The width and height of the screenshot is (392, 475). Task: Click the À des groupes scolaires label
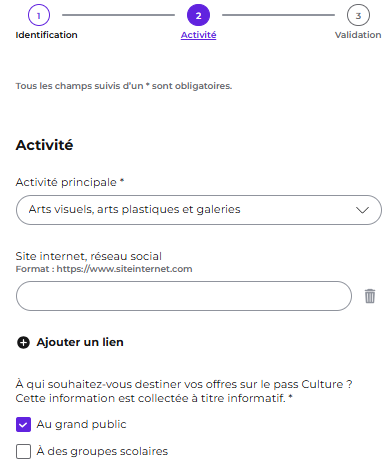pos(102,451)
